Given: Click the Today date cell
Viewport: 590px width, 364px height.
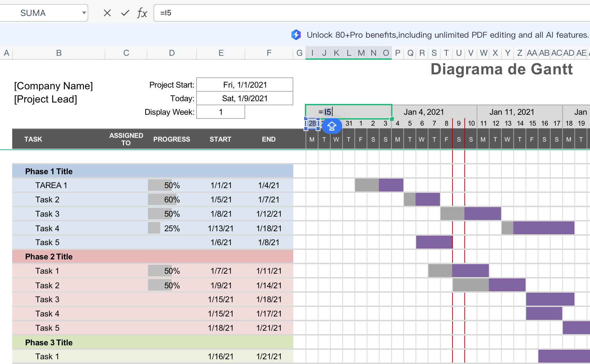Looking at the screenshot, I should [244, 98].
